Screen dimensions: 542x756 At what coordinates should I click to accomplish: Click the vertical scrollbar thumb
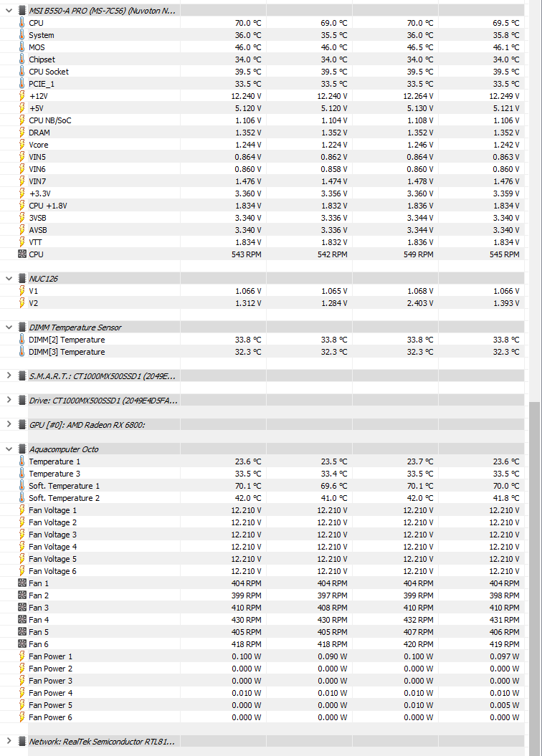tap(535, 578)
